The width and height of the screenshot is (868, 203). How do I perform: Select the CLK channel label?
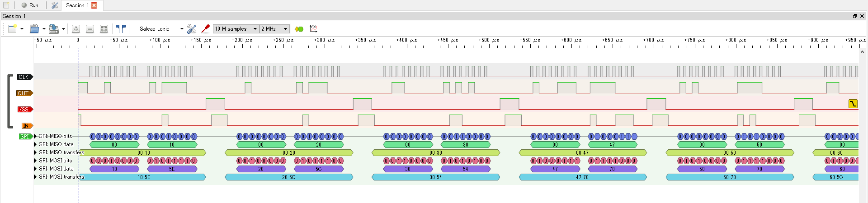[24, 77]
